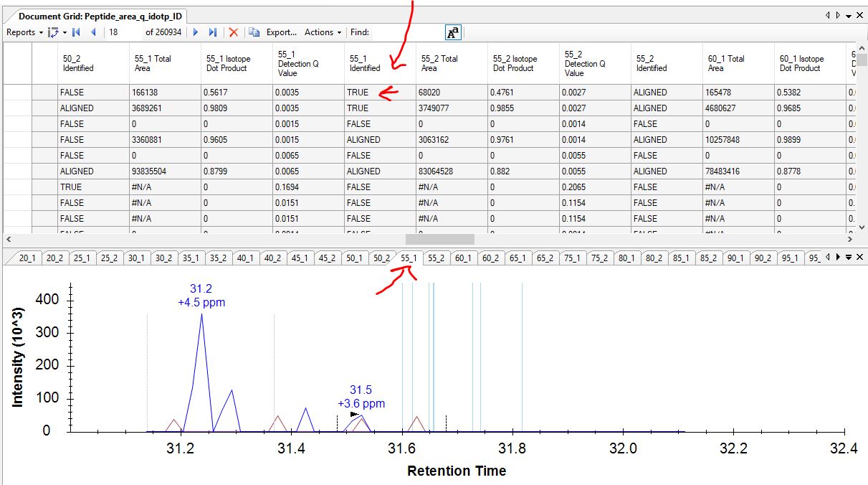Click the grid's horizontal scrollbar thumb

[x=439, y=239]
